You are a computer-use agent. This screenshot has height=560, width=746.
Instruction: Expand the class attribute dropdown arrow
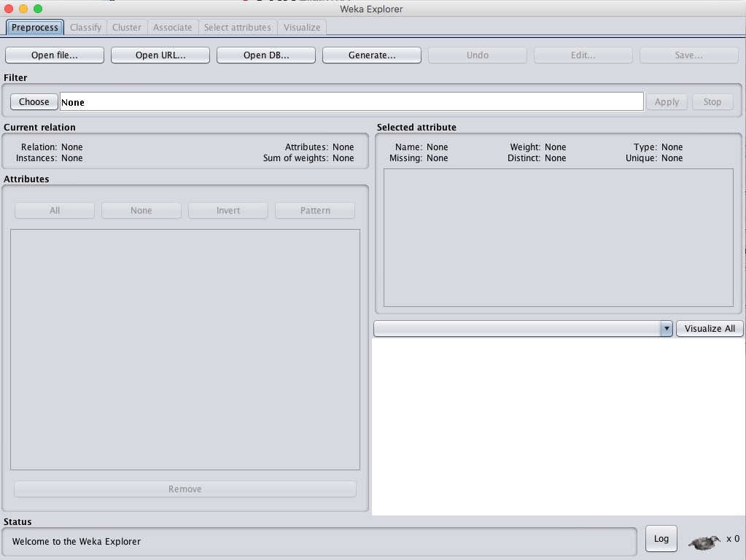pyautogui.click(x=667, y=328)
